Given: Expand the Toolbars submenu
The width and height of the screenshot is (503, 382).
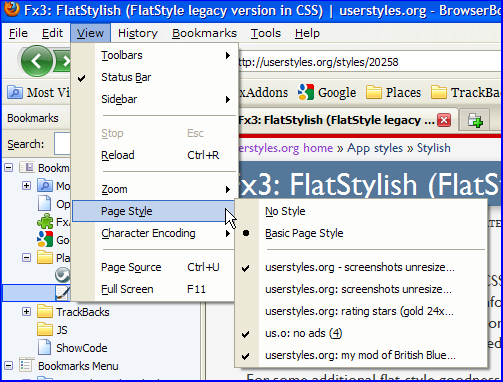Looking at the screenshot, I should (154, 55).
